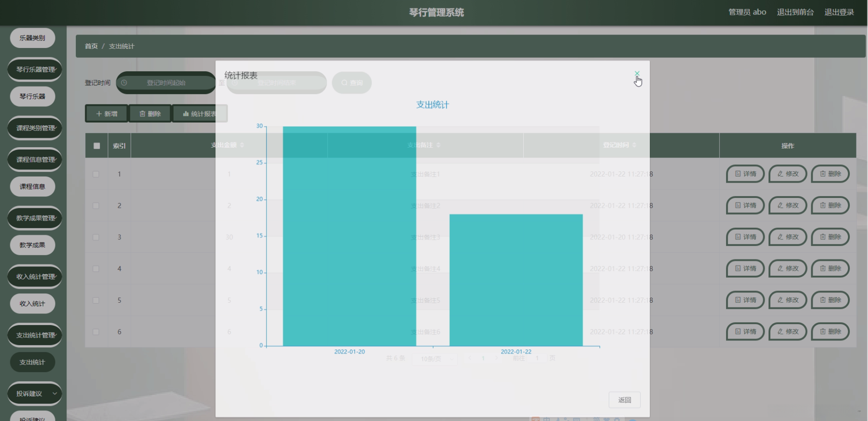
Task: Open 乐器类别 in the sidebar
Action: point(33,38)
